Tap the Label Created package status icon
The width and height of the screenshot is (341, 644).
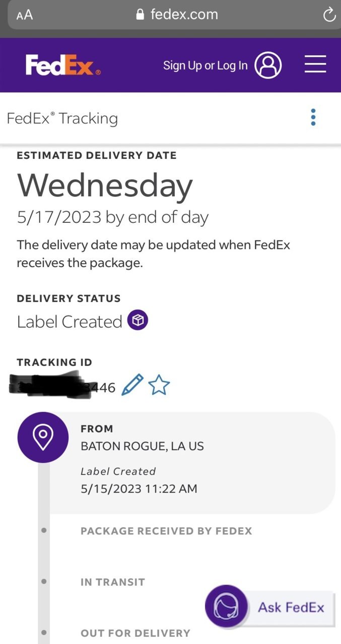138,320
